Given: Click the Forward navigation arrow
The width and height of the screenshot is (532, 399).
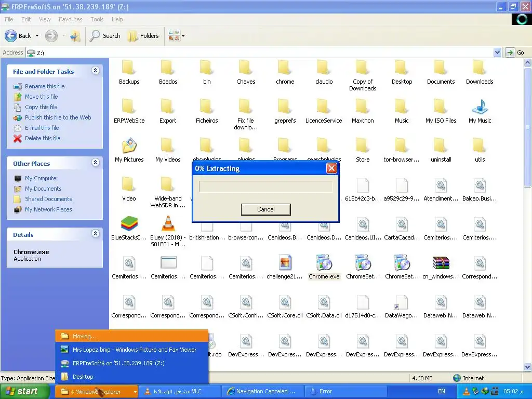Looking at the screenshot, I should [51, 36].
